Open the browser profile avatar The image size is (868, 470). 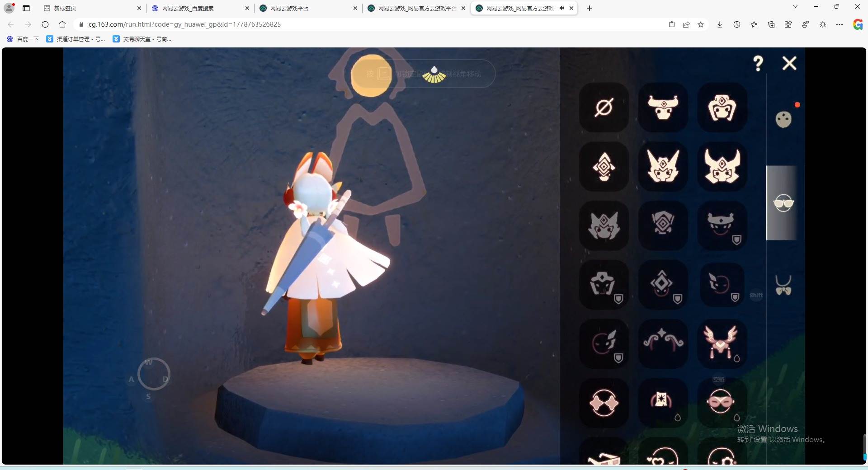(x=9, y=8)
